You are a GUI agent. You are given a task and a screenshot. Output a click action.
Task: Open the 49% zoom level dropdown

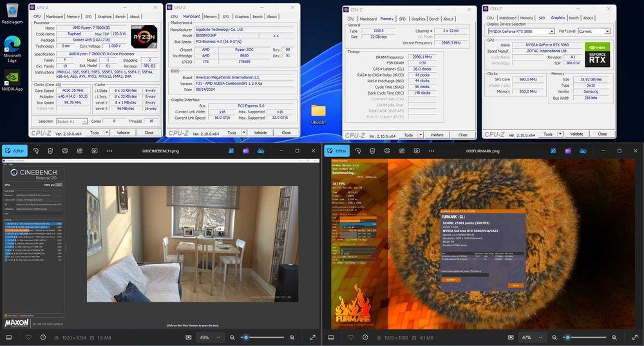click(211, 338)
